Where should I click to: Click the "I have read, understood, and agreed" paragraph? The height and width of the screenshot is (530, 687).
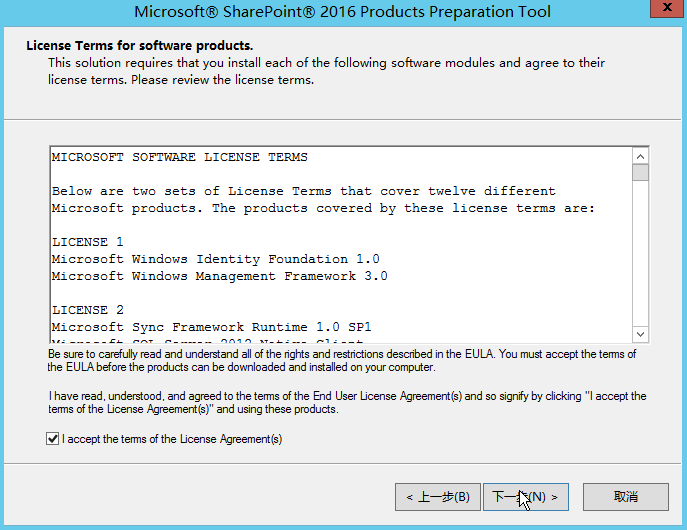(346, 403)
